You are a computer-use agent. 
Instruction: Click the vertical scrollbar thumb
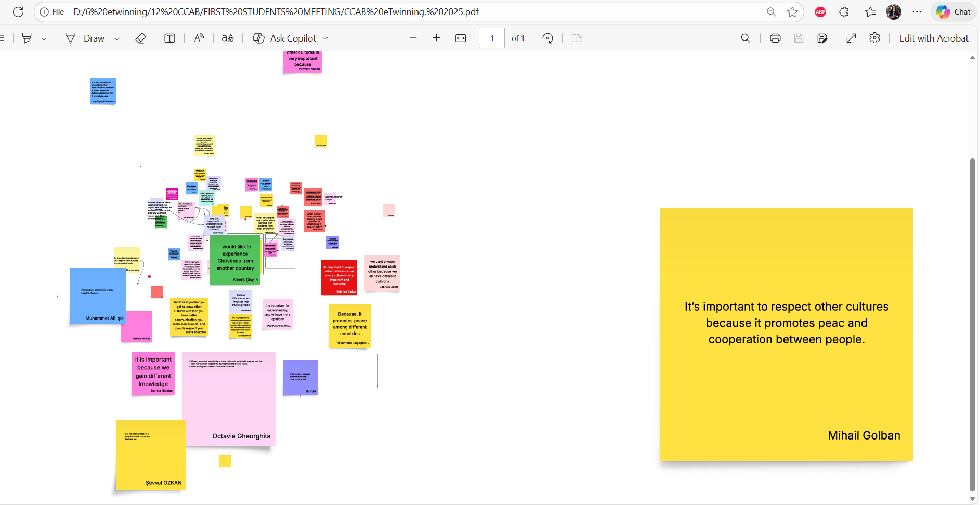click(972, 322)
